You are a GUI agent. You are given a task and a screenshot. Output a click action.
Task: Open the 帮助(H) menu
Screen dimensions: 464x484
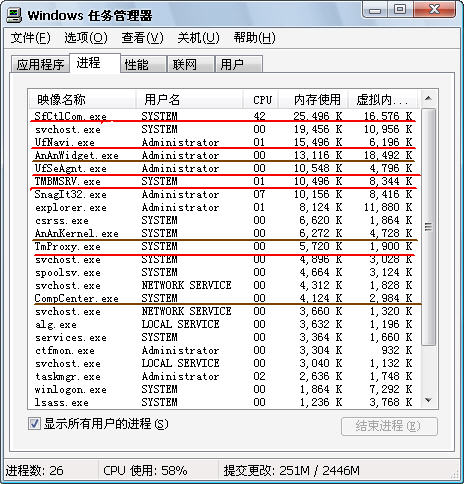254,38
